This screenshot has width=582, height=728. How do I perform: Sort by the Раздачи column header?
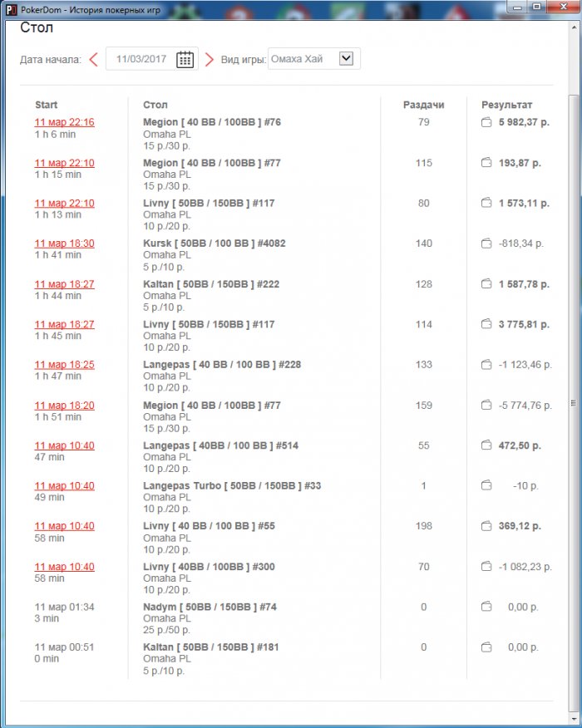coord(423,105)
